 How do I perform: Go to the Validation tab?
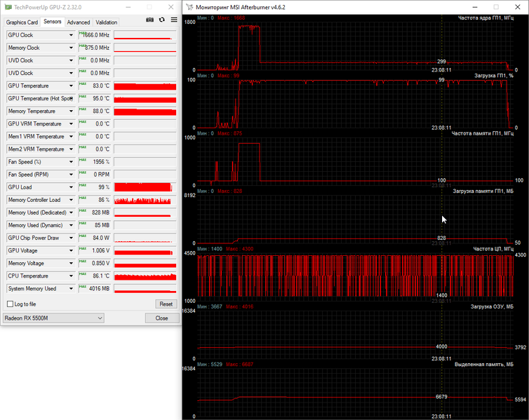click(x=107, y=22)
